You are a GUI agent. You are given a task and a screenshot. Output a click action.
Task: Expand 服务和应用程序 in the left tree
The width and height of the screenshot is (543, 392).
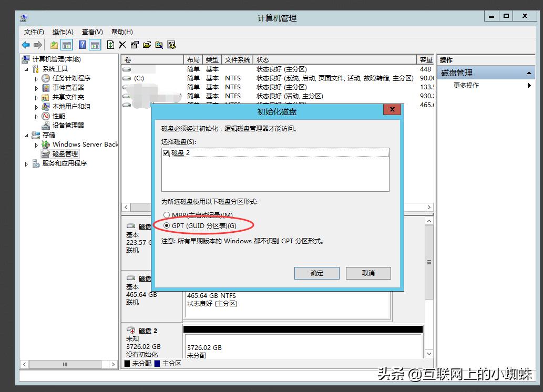26,163
